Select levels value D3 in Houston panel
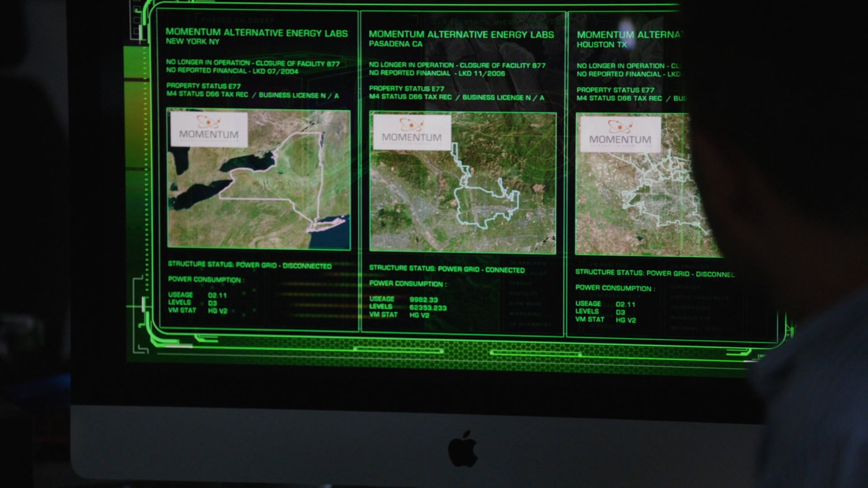This screenshot has width=868, height=488. [x=620, y=312]
